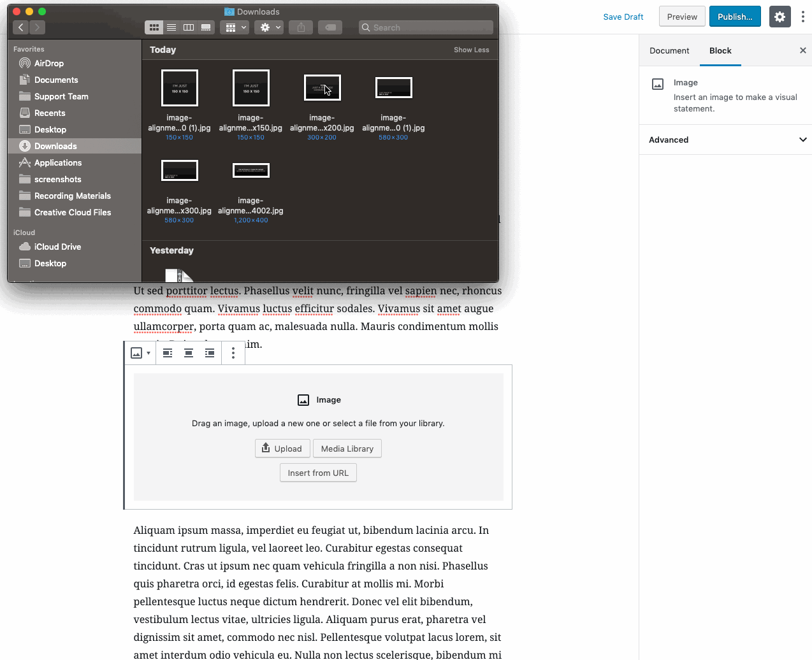Align the image block to the right
The image size is (812, 660).
pyautogui.click(x=210, y=352)
